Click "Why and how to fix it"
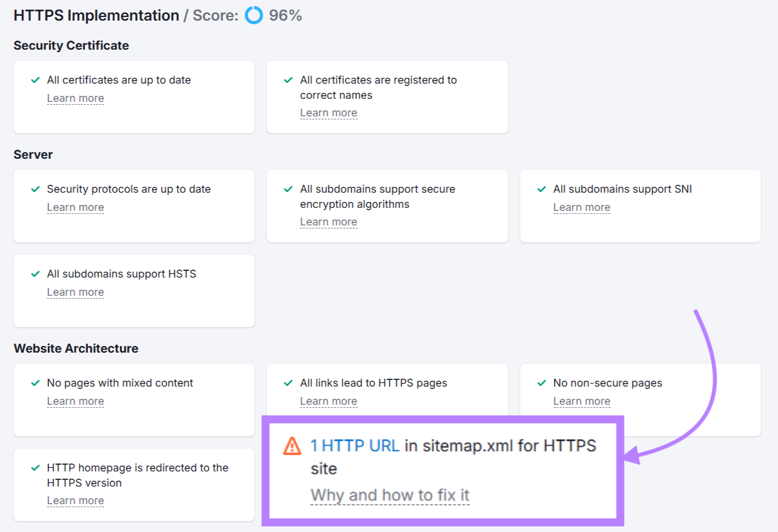This screenshot has width=778, height=532. pos(390,495)
